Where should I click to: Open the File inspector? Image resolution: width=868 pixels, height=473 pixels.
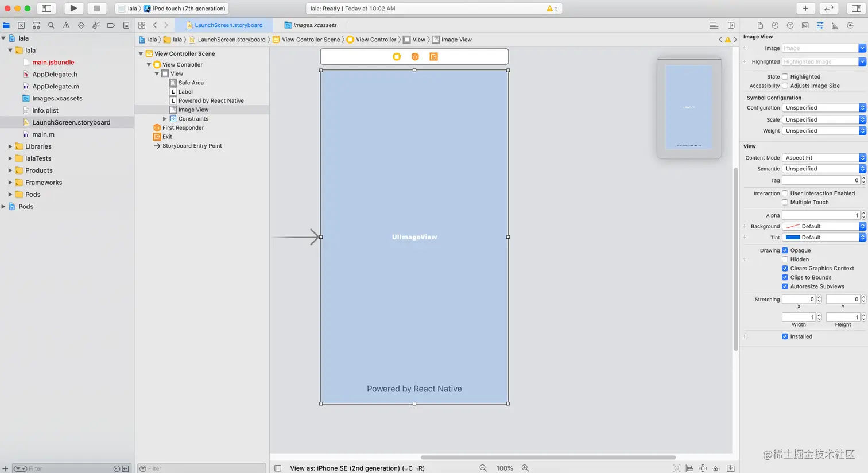pyautogui.click(x=760, y=25)
